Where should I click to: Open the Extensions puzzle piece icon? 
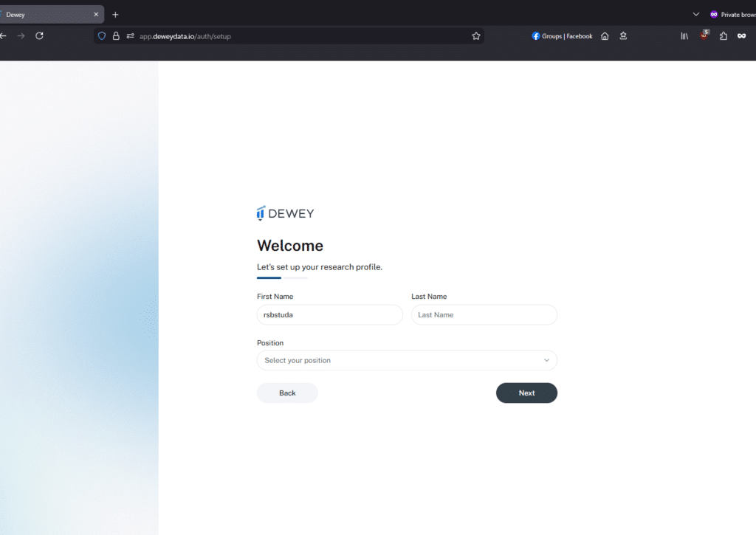[724, 35]
